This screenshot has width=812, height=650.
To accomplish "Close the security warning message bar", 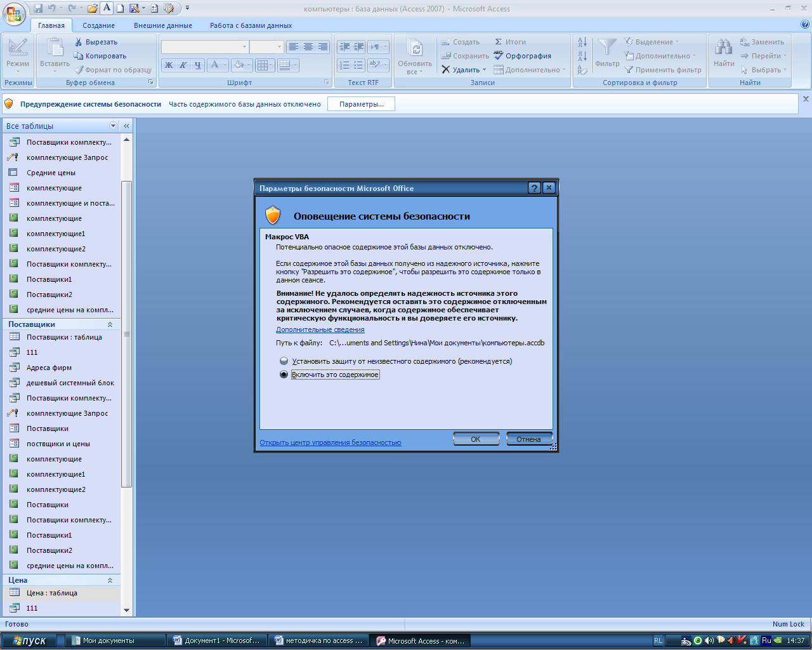I will pyautogui.click(x=806, y=99).
